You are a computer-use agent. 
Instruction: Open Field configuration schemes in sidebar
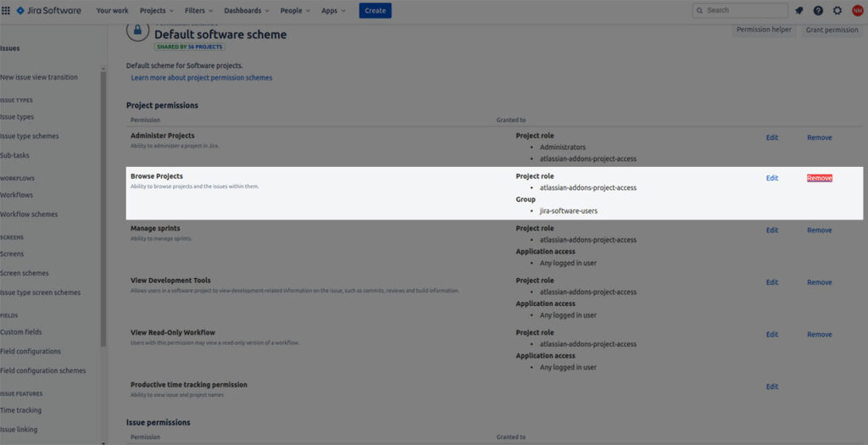click(x=43, y=371)
